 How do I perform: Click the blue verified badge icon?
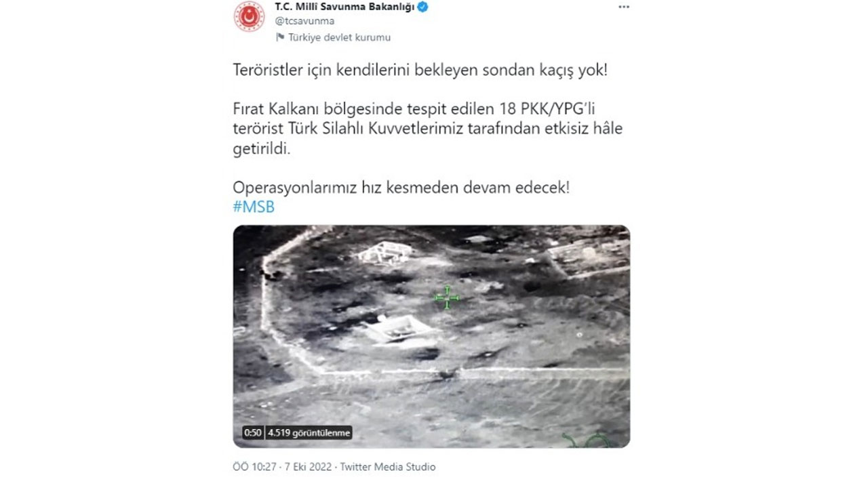pos(422,7)
